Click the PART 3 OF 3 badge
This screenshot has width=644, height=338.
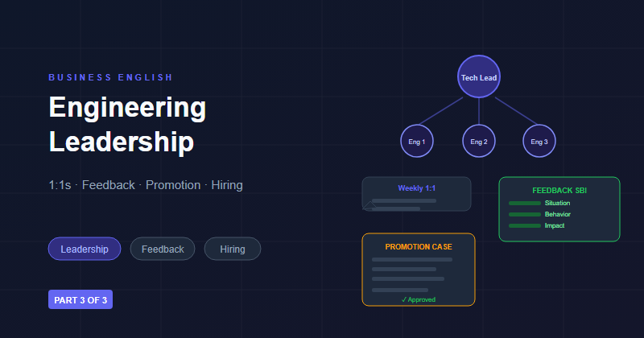point(80,300)
